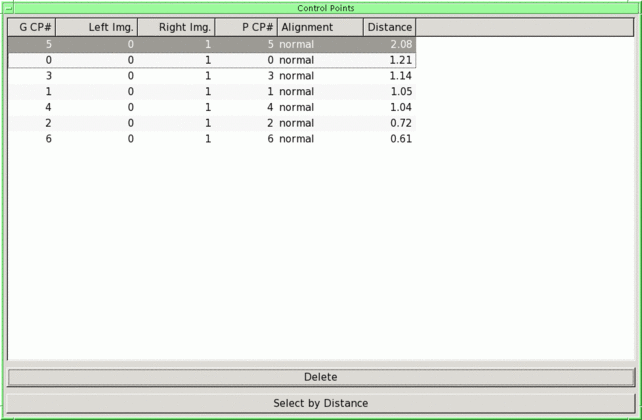The image size is (642, 420).
Task: Select control point 5 with distance 2.08
Action: 210,44
